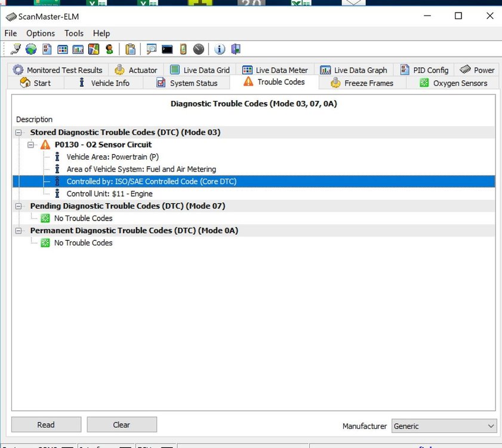Open the Tools menu

[x=74, y=33]
